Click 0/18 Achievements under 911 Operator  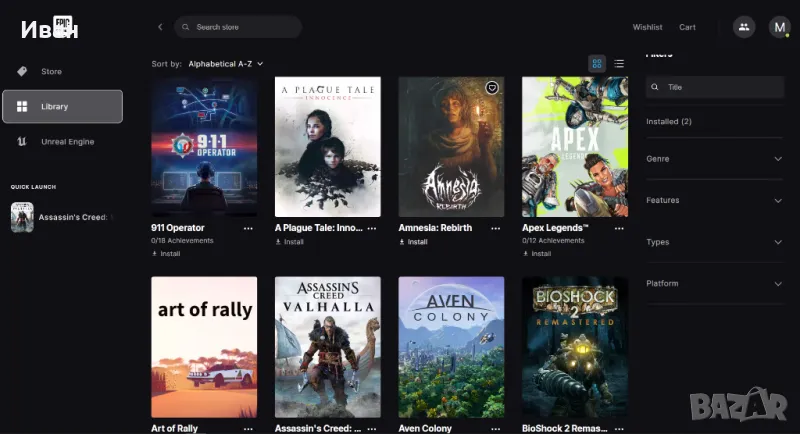tap(182, 241)
